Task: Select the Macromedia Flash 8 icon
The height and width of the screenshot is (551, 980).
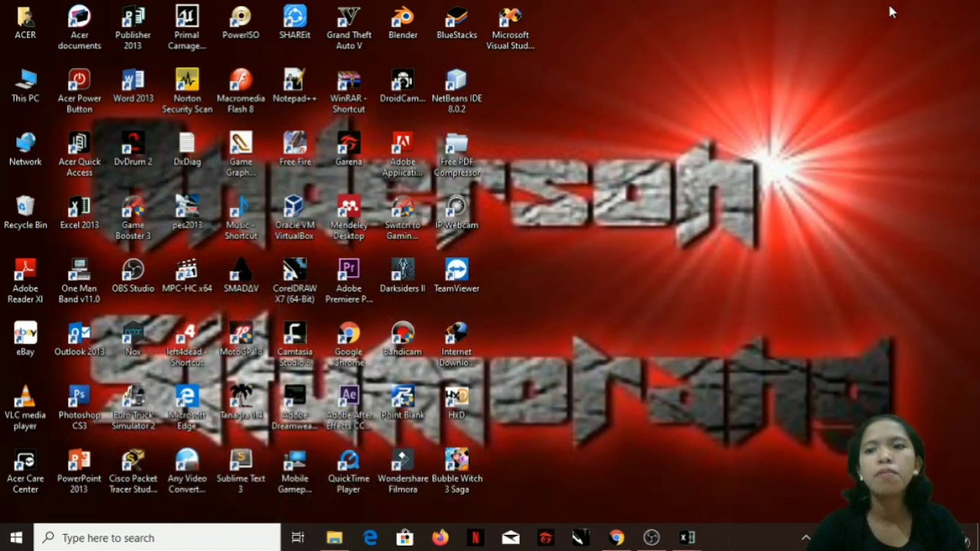Action: coord(241,91)
